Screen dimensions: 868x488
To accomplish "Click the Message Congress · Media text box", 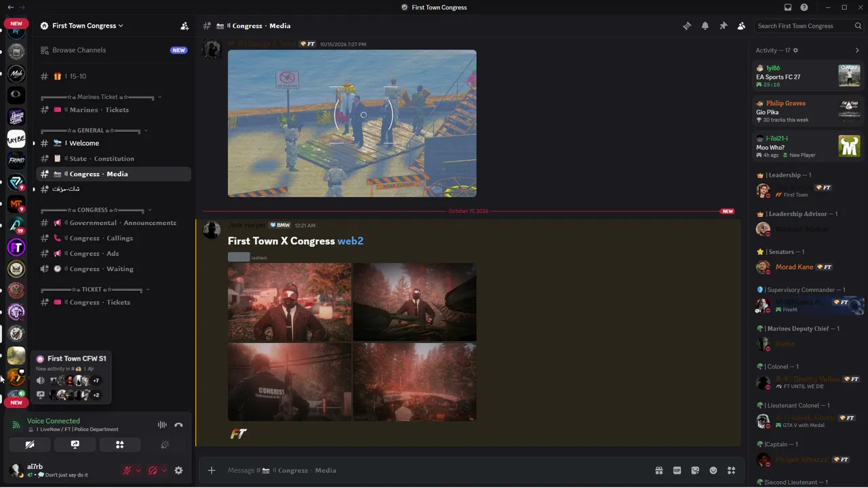I will coord(434,470).
